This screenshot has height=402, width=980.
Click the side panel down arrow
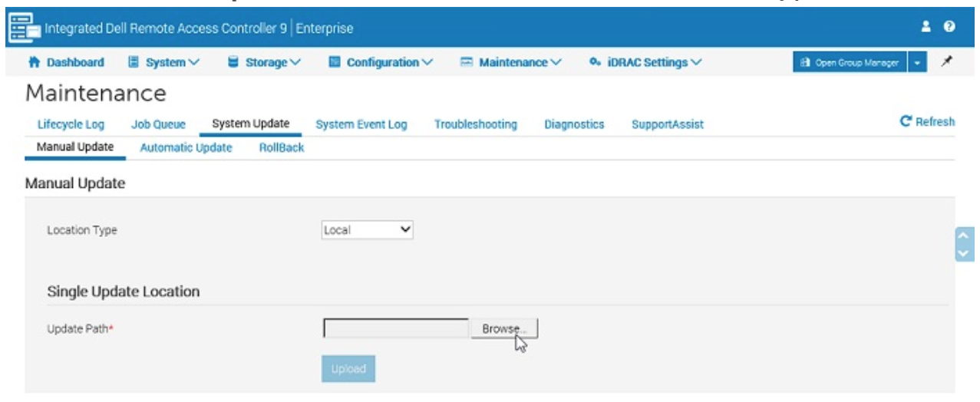[965, 252]
